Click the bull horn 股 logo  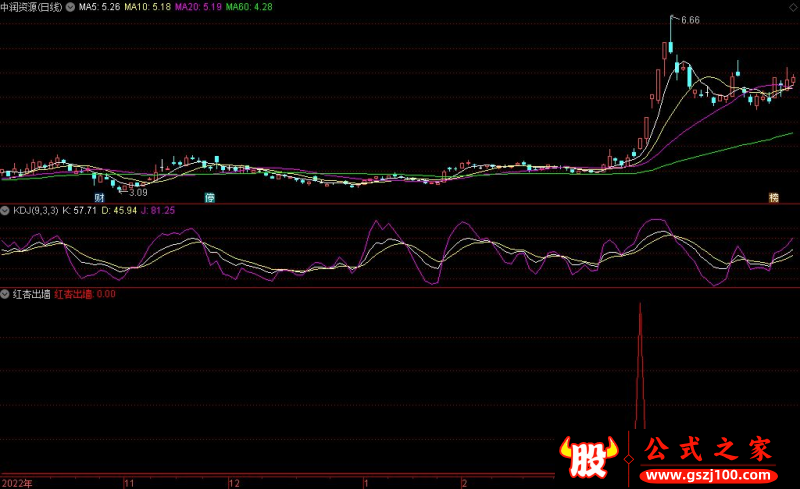click(590, 456)
